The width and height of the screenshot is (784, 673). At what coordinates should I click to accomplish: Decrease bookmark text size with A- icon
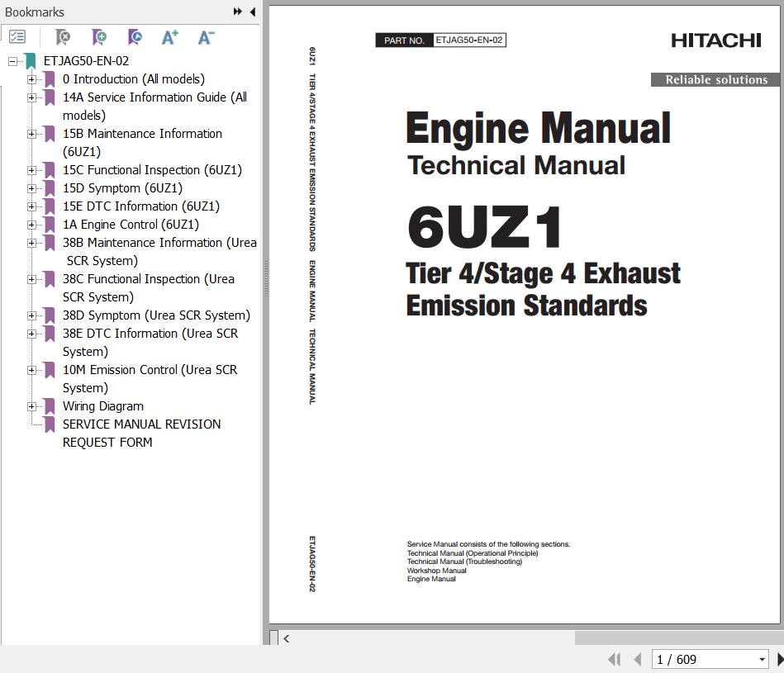pyautogui.click(x=206, y=37)
